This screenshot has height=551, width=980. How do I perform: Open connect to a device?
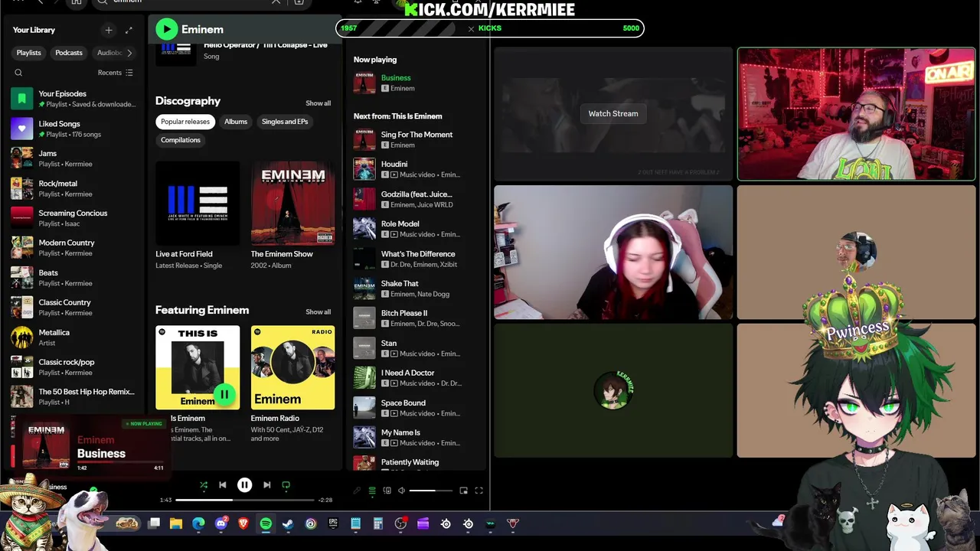click(387, 491)
